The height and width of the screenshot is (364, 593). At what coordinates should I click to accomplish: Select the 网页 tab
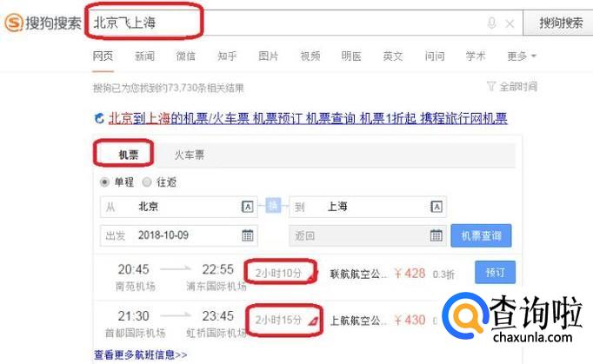tap(103, 56)
